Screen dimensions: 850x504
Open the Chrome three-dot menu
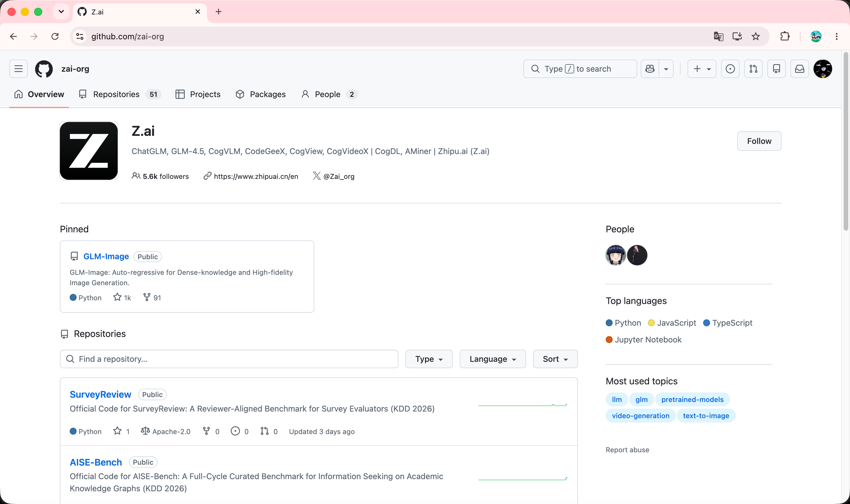click(836, 36)
